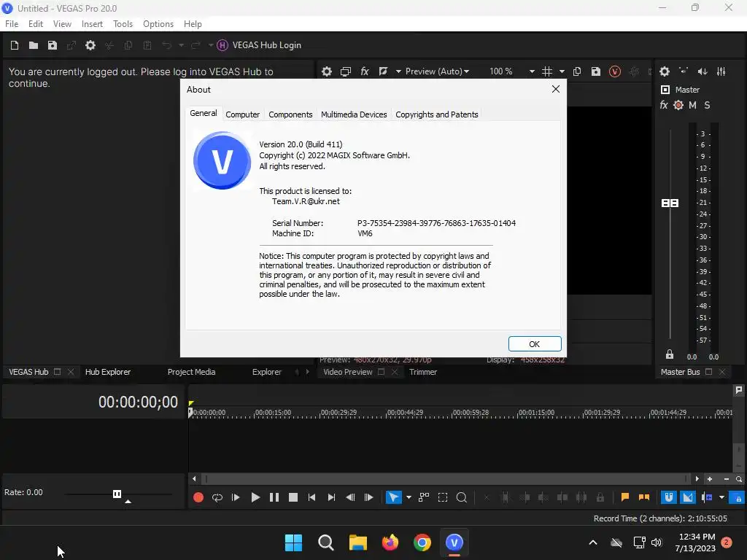Expand the overlays grid dropdown arrow
The height and width of the screenshot is (560, 747).
click(562, 71)
